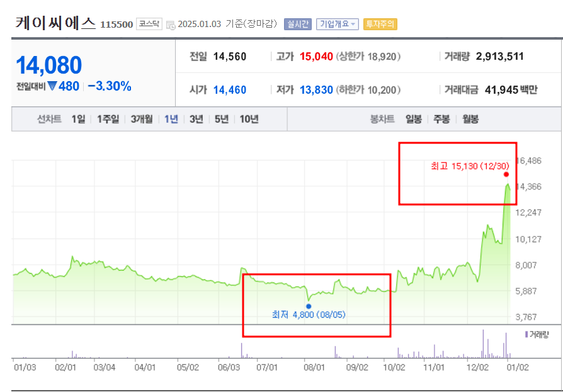Select the 3개월 line chart period

[142, 119]
